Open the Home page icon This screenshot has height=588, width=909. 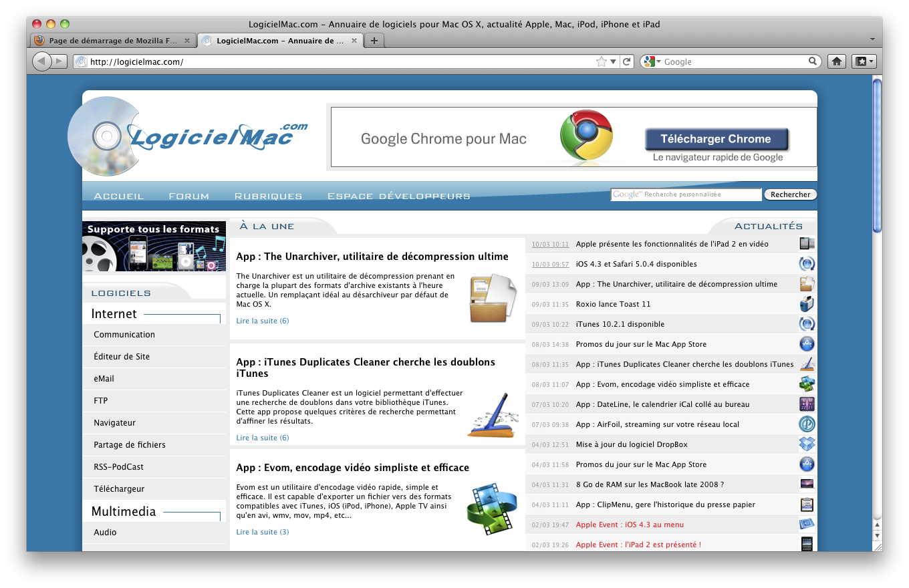pos(836,61)
